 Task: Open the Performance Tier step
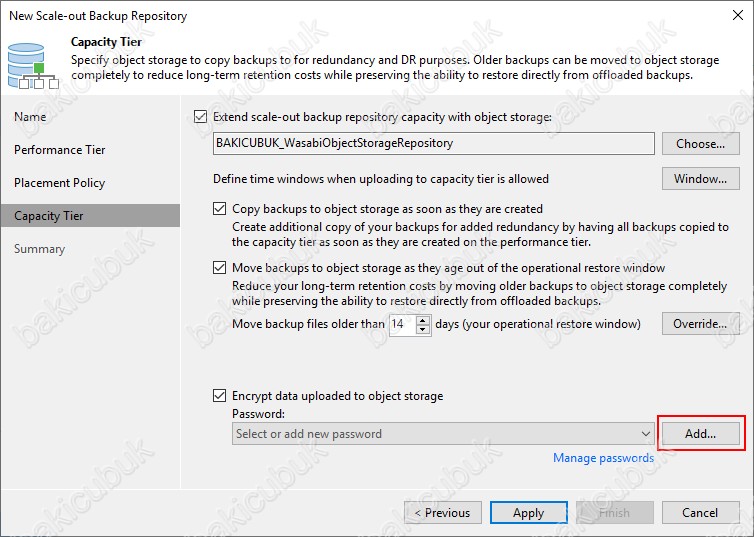60,150
